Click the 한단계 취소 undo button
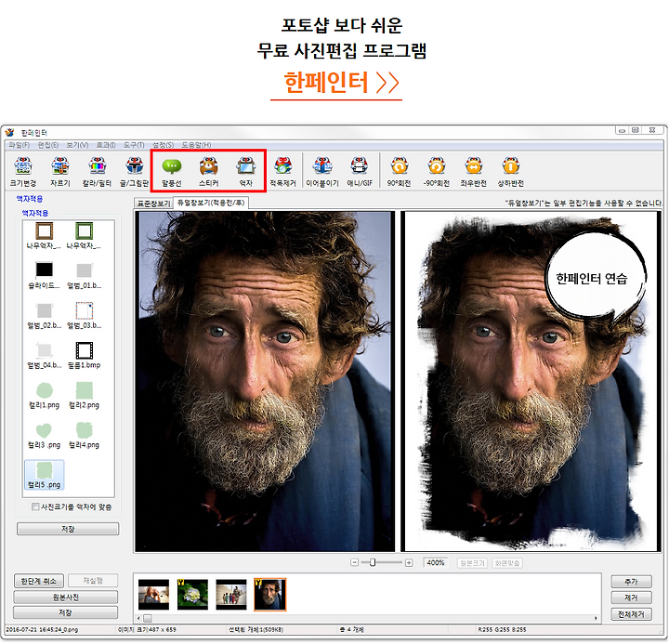The width and height of the screenshot is (669, 644). (x=39, y=581)
